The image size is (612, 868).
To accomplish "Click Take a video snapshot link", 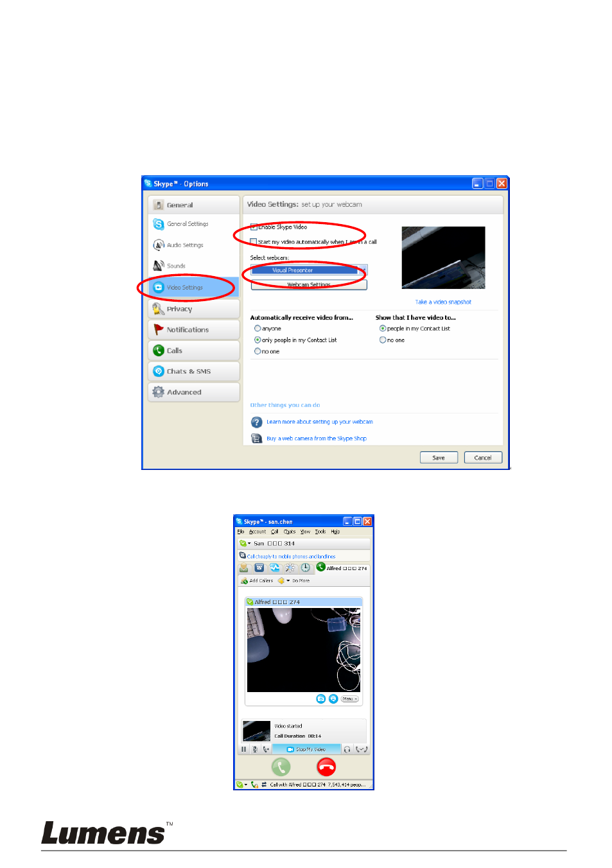I will point(443,302).
